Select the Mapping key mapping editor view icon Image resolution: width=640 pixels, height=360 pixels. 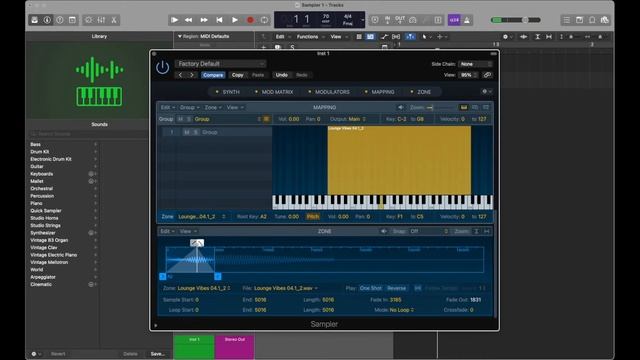point(464,107)
